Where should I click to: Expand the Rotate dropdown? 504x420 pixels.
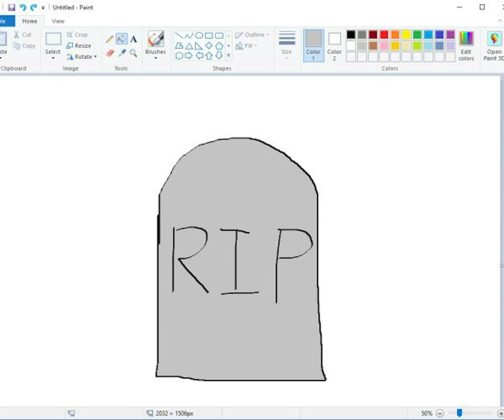(82, 57)
